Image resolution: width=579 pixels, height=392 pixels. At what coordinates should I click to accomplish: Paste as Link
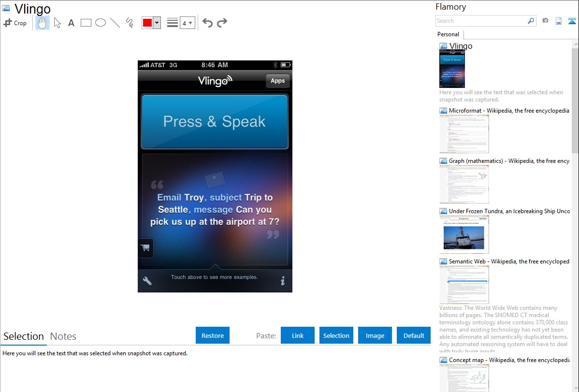pos(298,335)
